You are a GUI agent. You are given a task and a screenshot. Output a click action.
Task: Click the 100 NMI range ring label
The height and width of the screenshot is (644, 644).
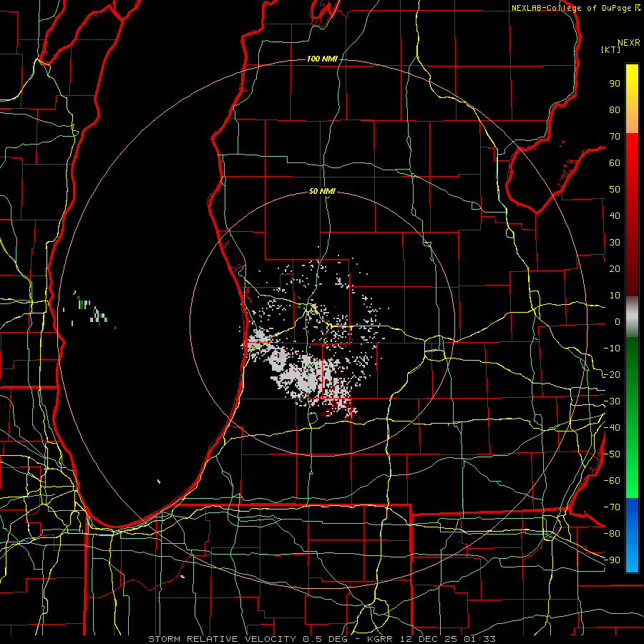(322, 59)
